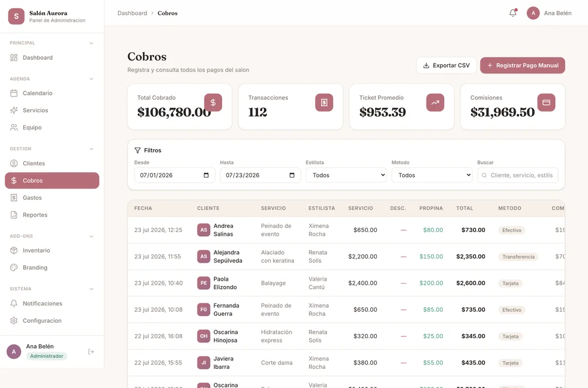Open Configuracion in the sidebar
Image resolution: width=588 pixels, height=388 pixels.
[x=52, y=320]
